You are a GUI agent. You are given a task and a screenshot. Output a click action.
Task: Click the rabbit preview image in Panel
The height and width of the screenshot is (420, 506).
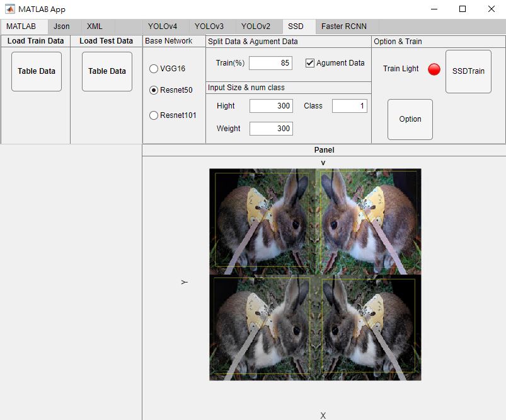tap(315, 274)
